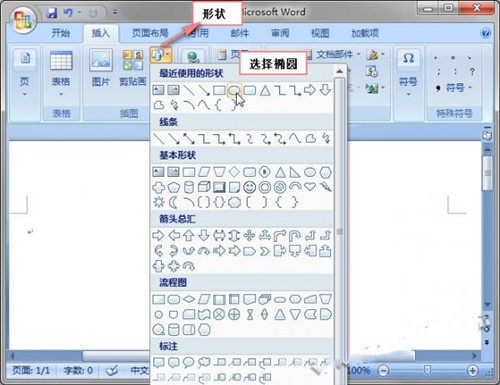Choose the oval callout in 标注

click(188, 362)
